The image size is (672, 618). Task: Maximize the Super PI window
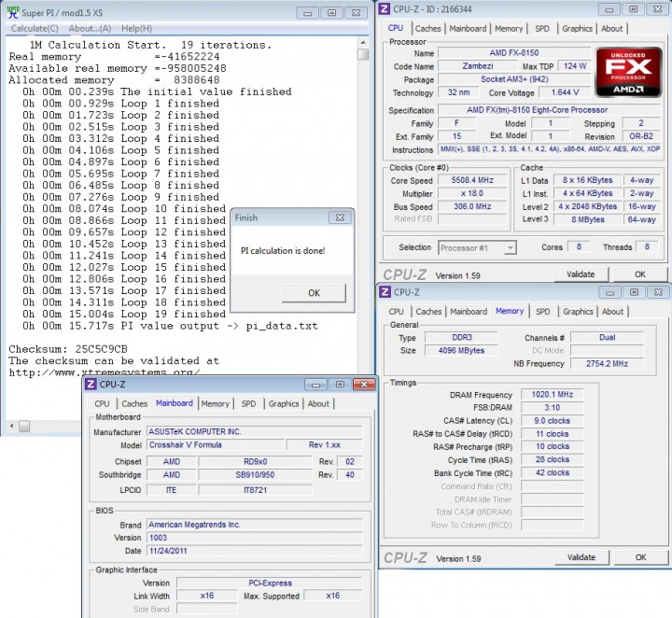(331, 13)
